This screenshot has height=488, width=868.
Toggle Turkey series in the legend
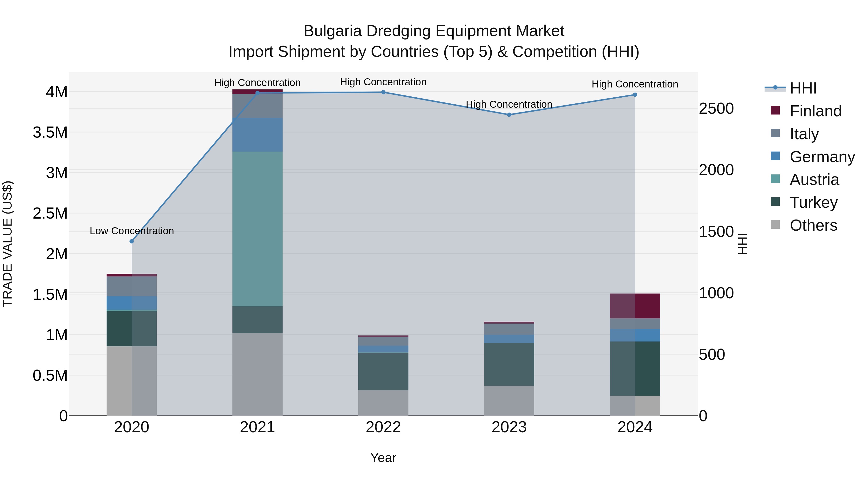pos(804,202)
